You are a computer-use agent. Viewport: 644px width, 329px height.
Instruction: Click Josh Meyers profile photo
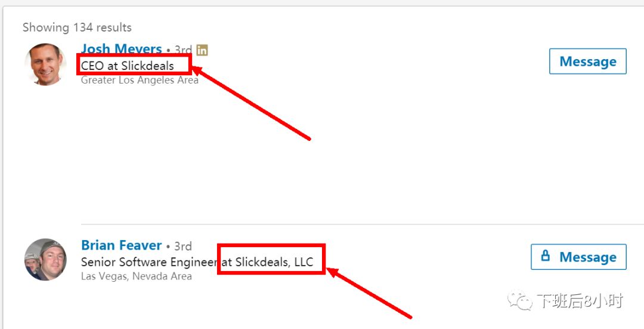[45, 64]
